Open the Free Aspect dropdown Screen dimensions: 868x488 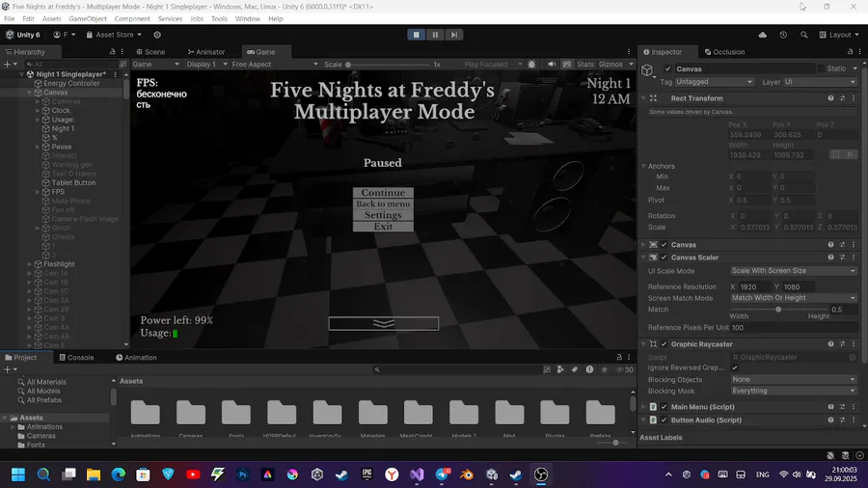(275, 65)
